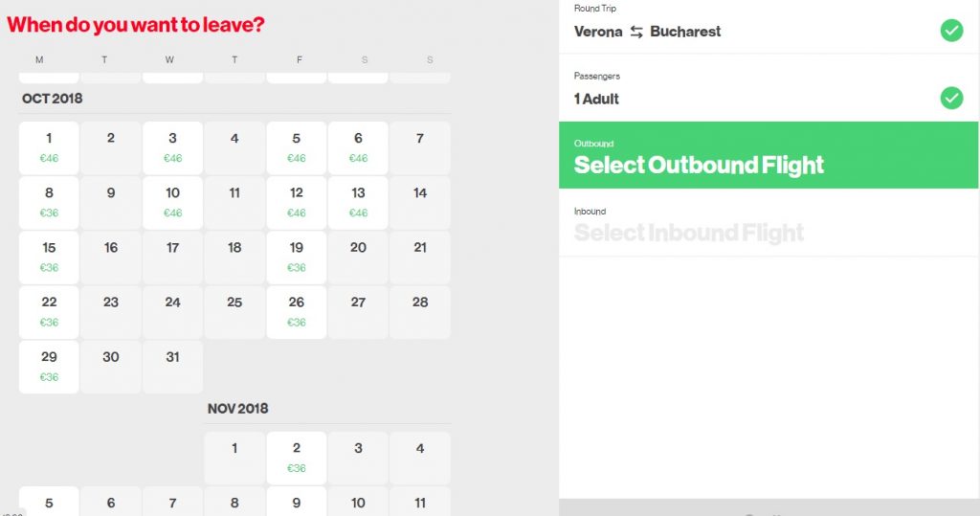Click the green checkmark beside 1 Adult

click(950, 98)
